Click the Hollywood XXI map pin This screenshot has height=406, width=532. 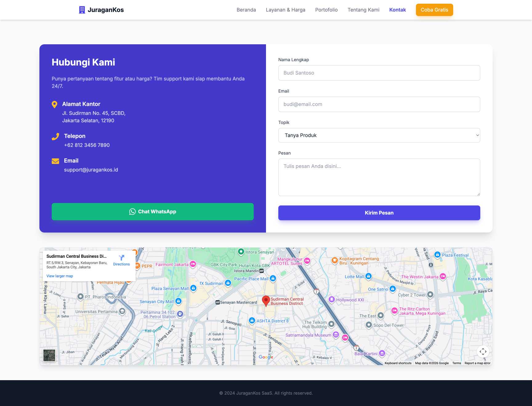(x=332, y=299)
